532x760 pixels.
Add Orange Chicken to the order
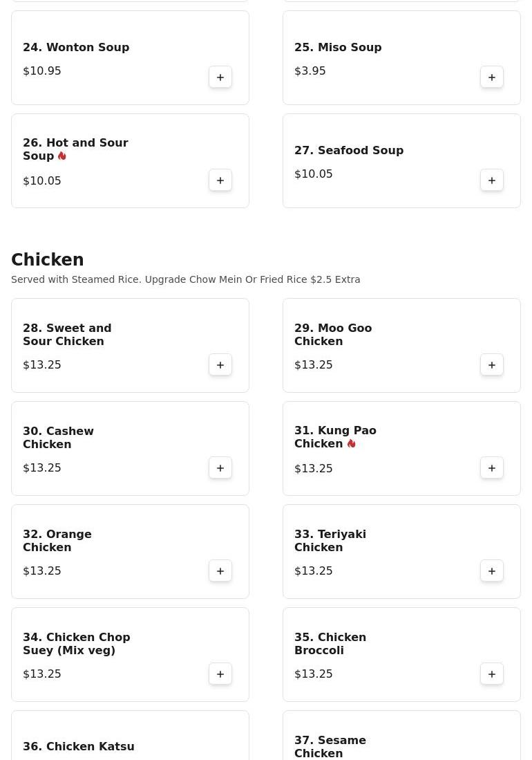point(220,571)
